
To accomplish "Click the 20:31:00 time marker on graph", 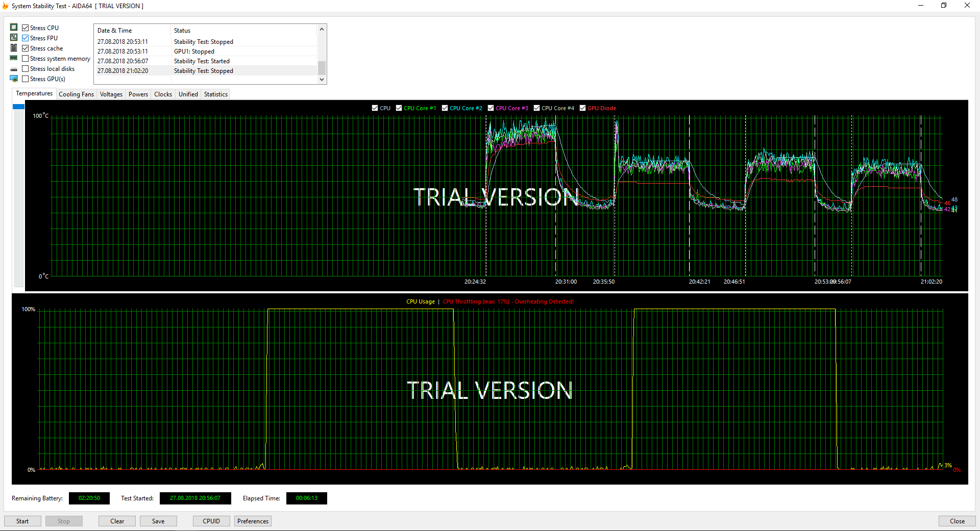I will point(566,282).
